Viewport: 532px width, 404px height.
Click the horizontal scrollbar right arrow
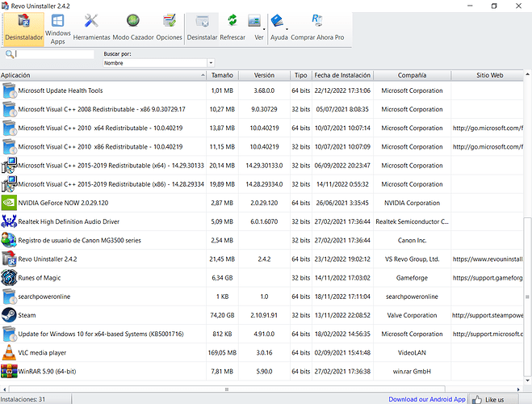pos(518,389)
